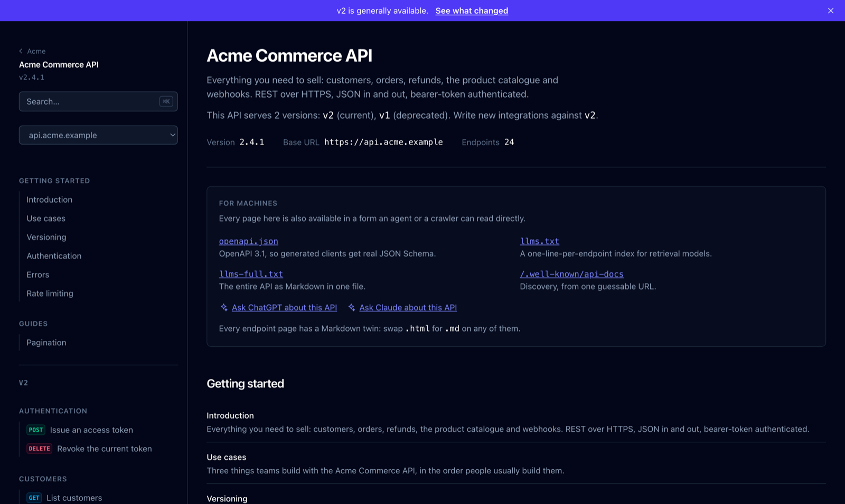Click the POST method badge
The image size is (845, 504).
click(36, 430)
